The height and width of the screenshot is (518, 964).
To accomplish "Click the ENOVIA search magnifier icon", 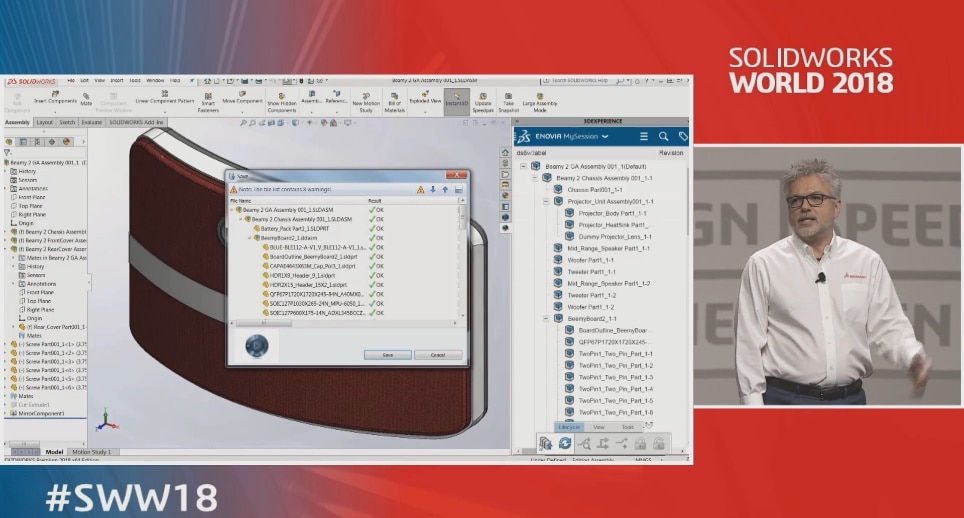I will [663, 136].
